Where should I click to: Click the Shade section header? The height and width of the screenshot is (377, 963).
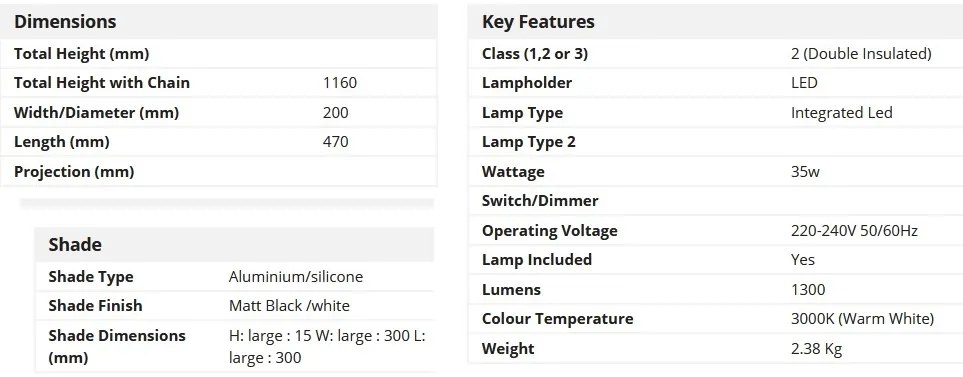[x=75, y=244]
